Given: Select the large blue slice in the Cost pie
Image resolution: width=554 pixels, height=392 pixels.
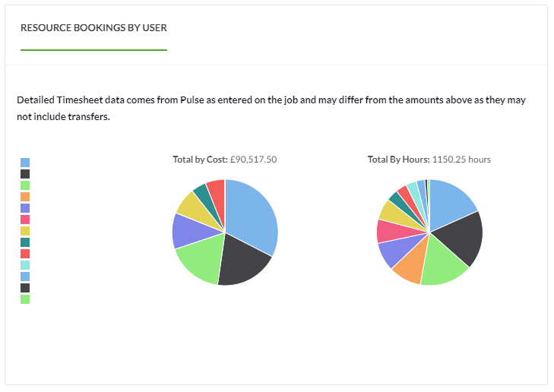Looking at the screenshot, I should (252, 216).
